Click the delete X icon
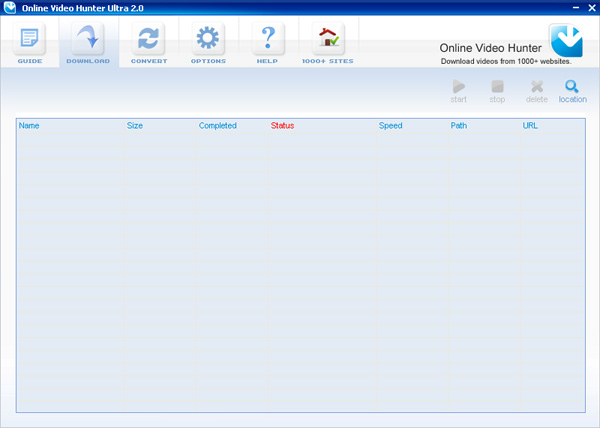 537,86
